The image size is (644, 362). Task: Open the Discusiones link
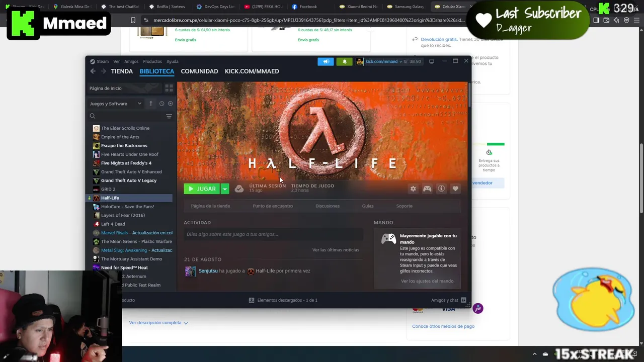click(328, 206)
